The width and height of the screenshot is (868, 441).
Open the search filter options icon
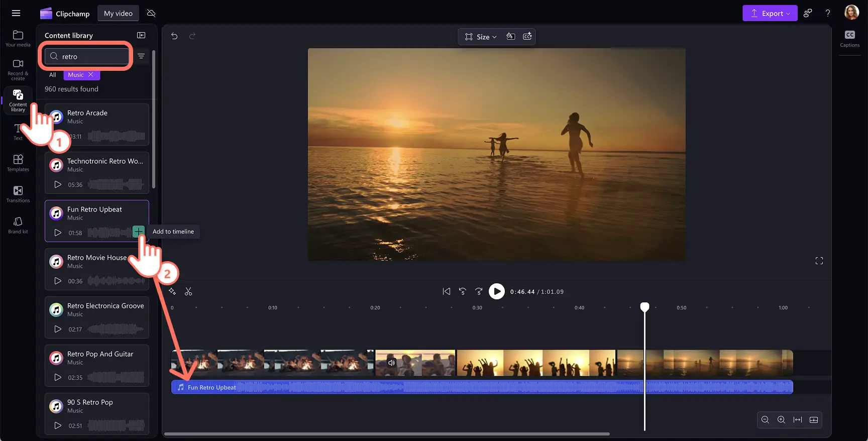pyautogui.click(x=141, y=56)
